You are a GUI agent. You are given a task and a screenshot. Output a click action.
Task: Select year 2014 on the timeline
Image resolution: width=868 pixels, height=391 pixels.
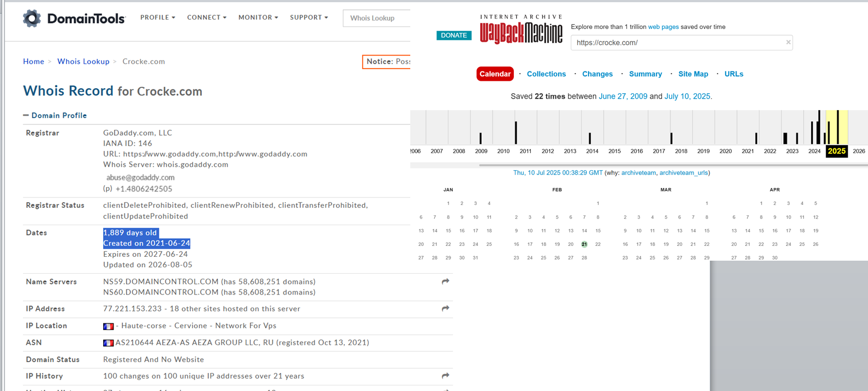pos(592,151)
